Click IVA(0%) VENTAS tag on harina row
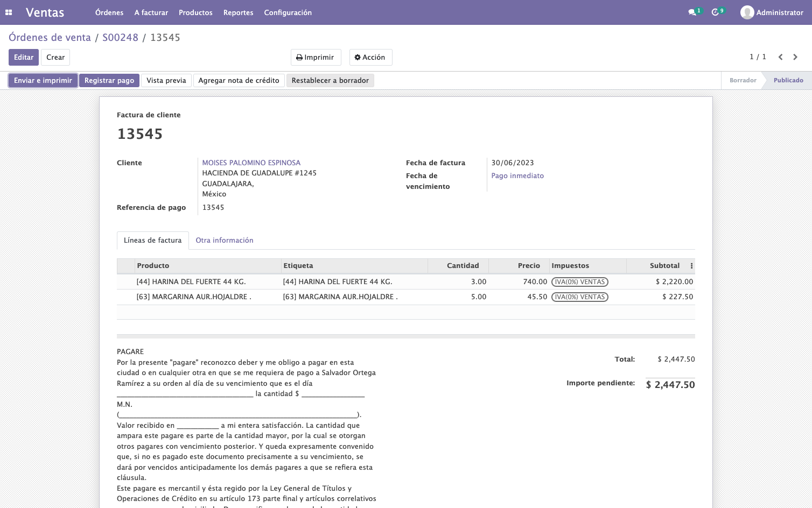Viewport: 812px width, 508px height. (580, 282)
